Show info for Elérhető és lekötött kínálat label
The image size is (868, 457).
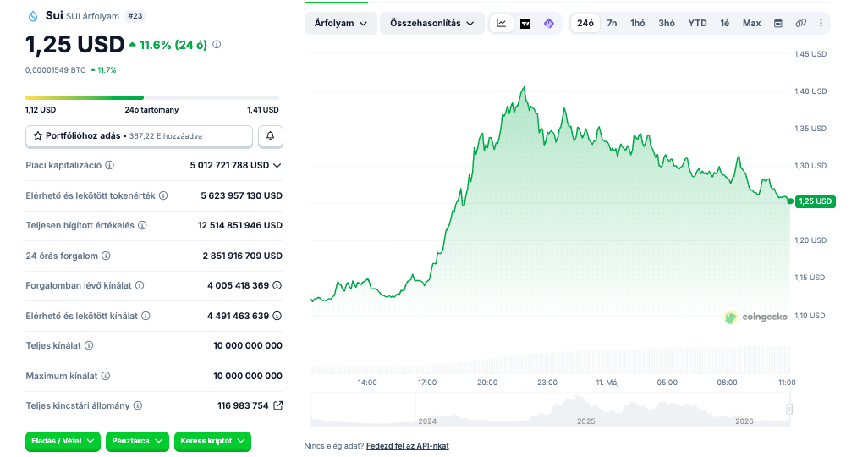tap(146, 316)
